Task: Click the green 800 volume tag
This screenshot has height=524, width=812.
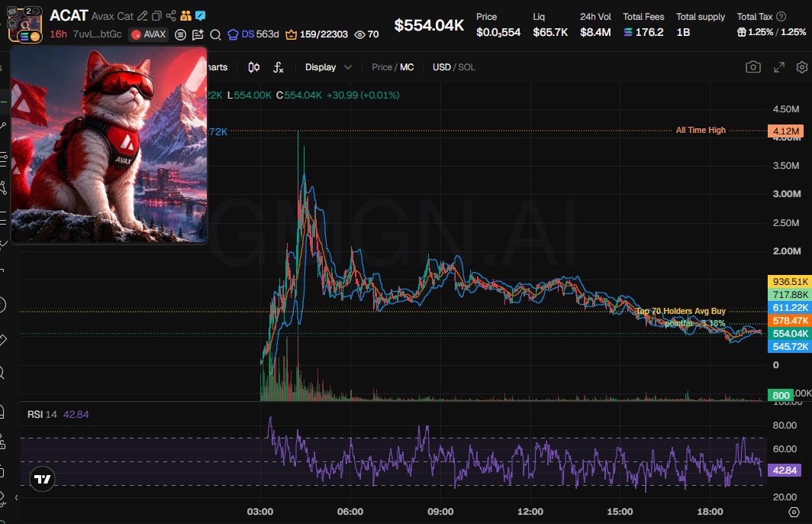Action: click(781, 396)
